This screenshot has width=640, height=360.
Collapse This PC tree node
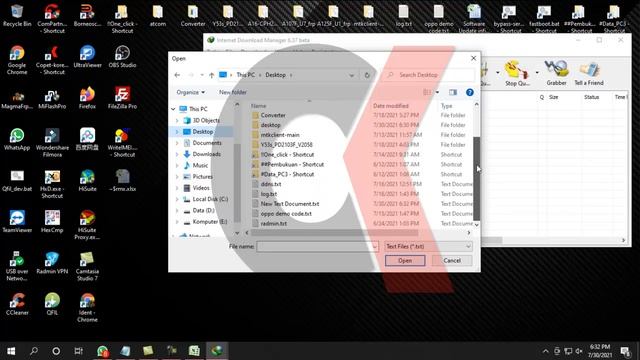173,109
